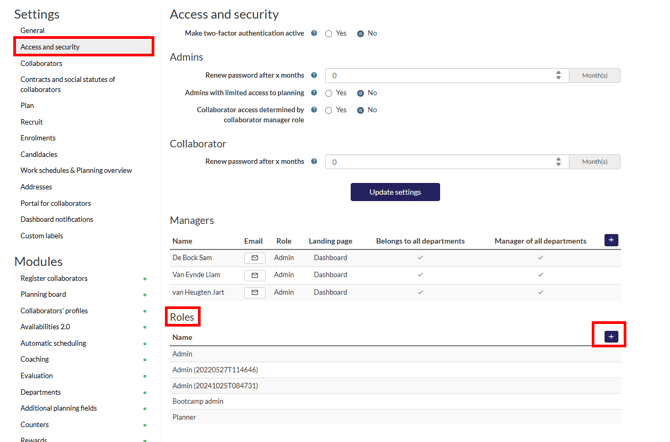Open help icon for Admins renew password
670x442 pixels.
[x=314, y=75]
